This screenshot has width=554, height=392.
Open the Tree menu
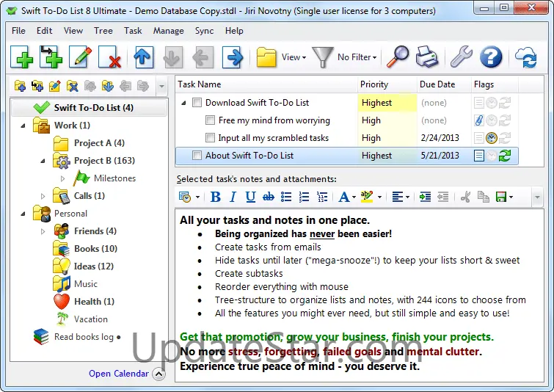[x=103, y=31]
